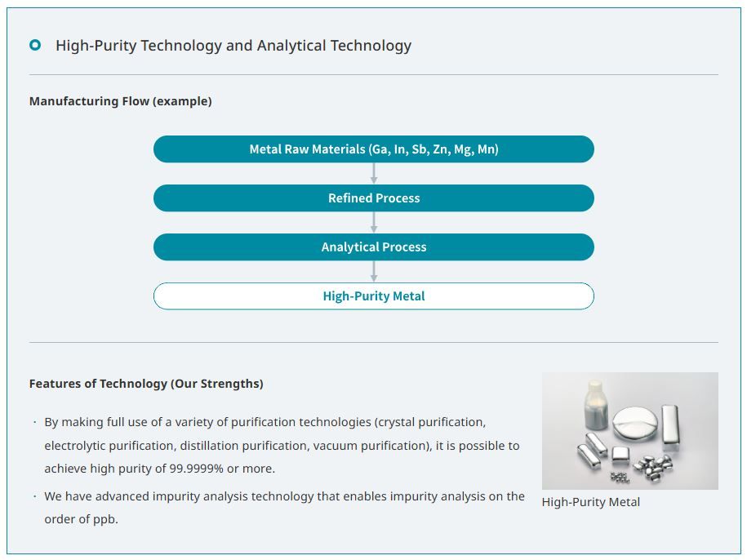Click the arrow between Refined and Analytical Process

point(374,222)
